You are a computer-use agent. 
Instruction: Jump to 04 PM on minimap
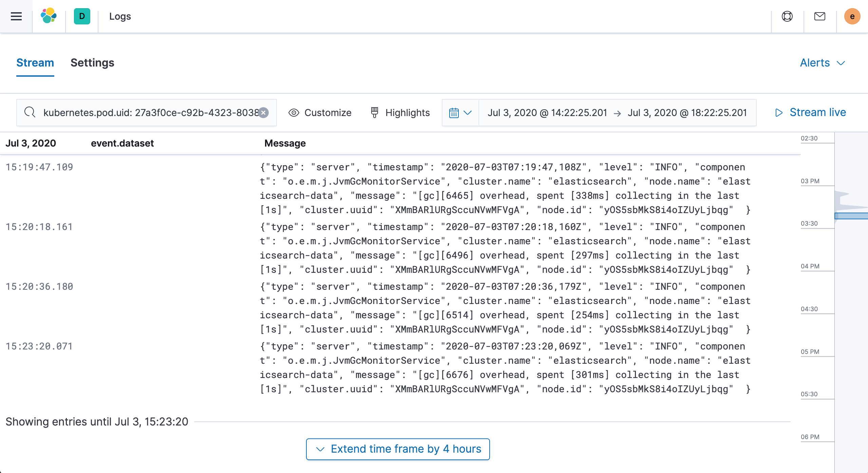click(x=810, y=266)
